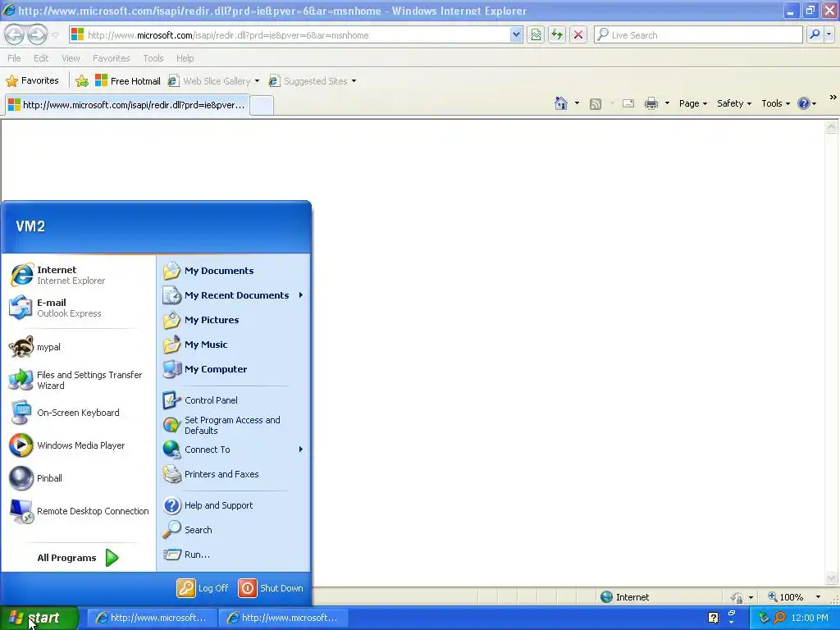
Task: Click the Back navigation button
Action: (15, 34)
